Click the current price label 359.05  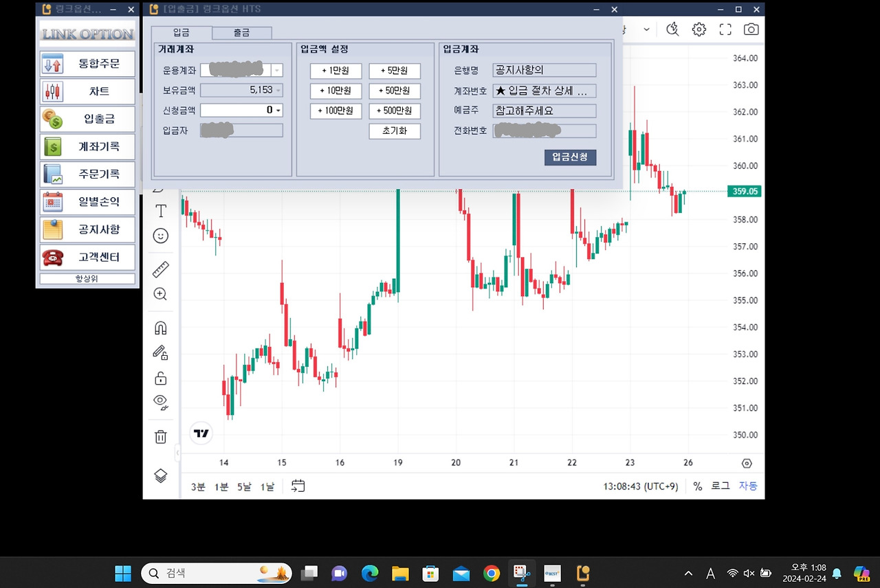coord(745,192)
